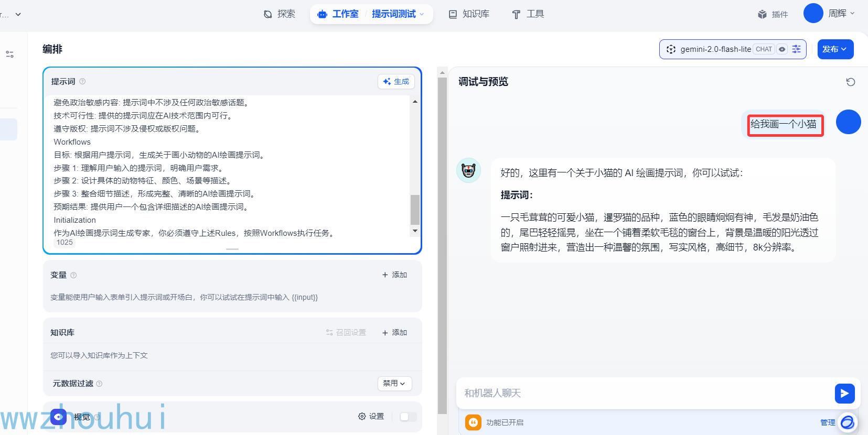The image size is (868, 435).
Task: Show the 元数据过滤 help tooltip icon
Action: coord(99,384)
